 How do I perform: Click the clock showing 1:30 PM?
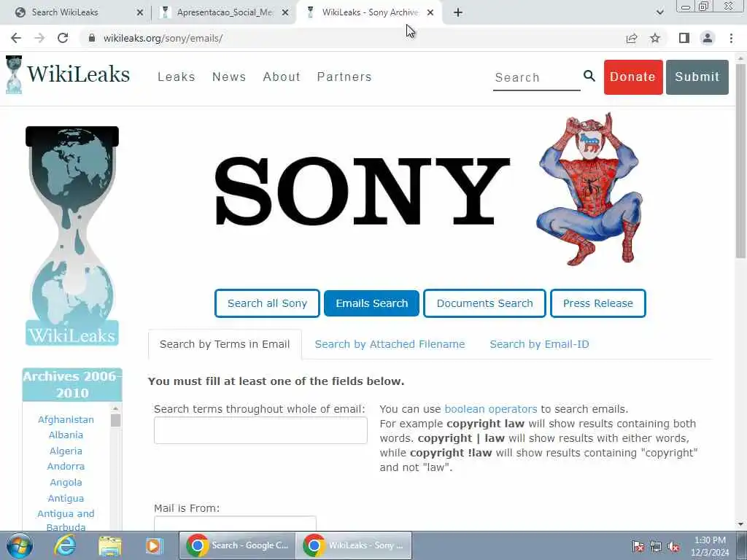(x=710, y=546)
